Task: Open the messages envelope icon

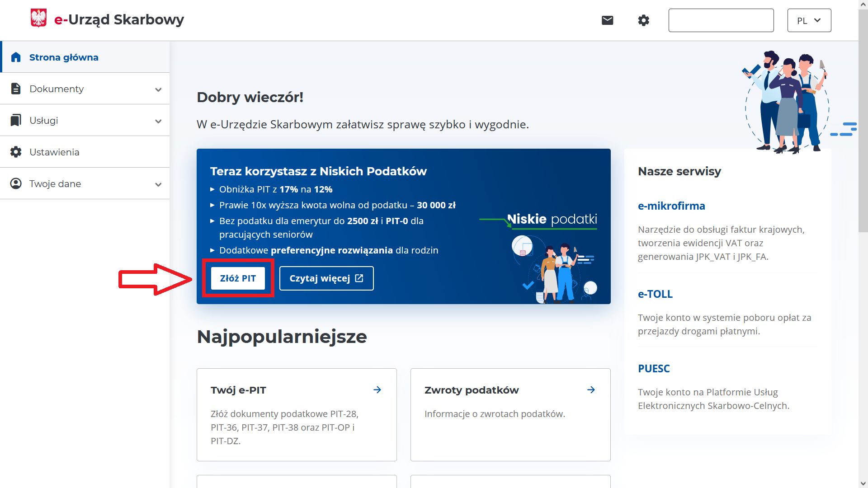Action: [x=607, y=20]
